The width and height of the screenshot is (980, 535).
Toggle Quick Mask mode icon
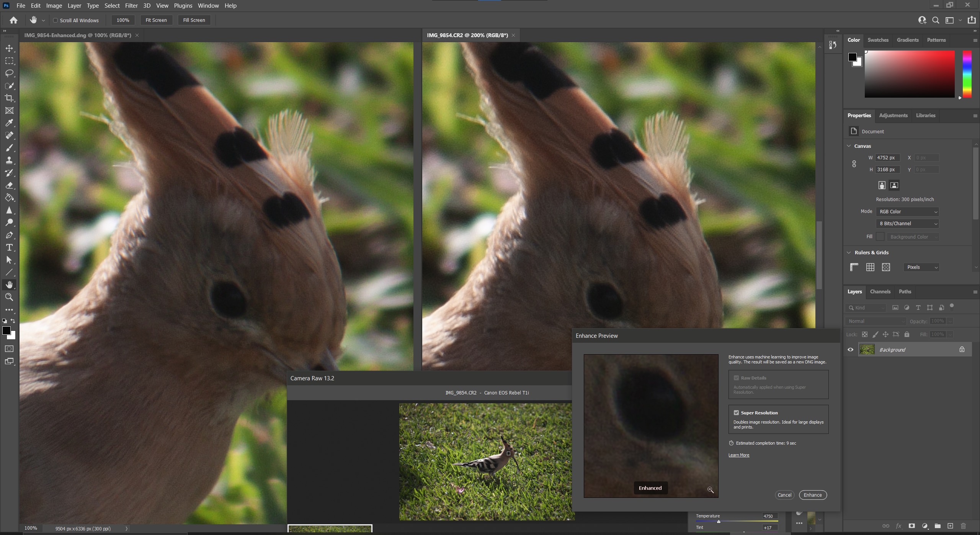(9, 349)
